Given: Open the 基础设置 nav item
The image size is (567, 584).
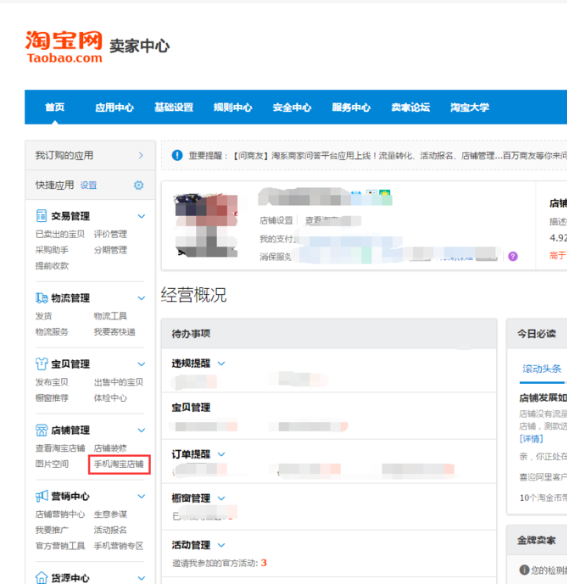Looking at the screenshot, I should (174, 107).
